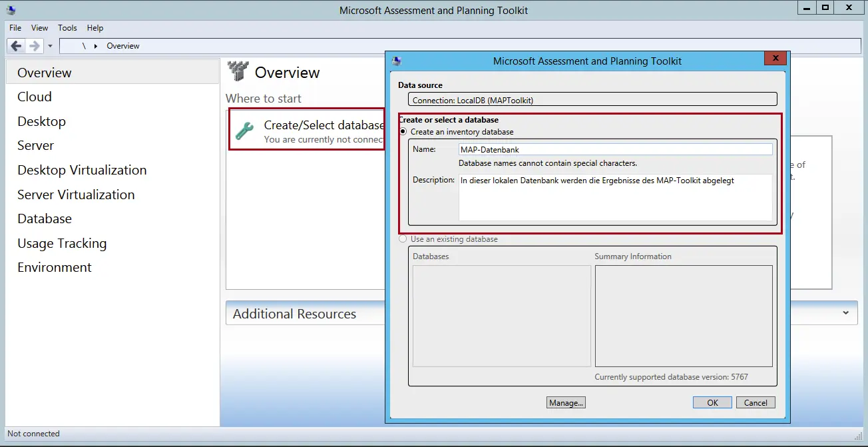Screen dimensions: 868x447
Task: Open the File menu
Action: pyautogui.click(x=15, y=28)
